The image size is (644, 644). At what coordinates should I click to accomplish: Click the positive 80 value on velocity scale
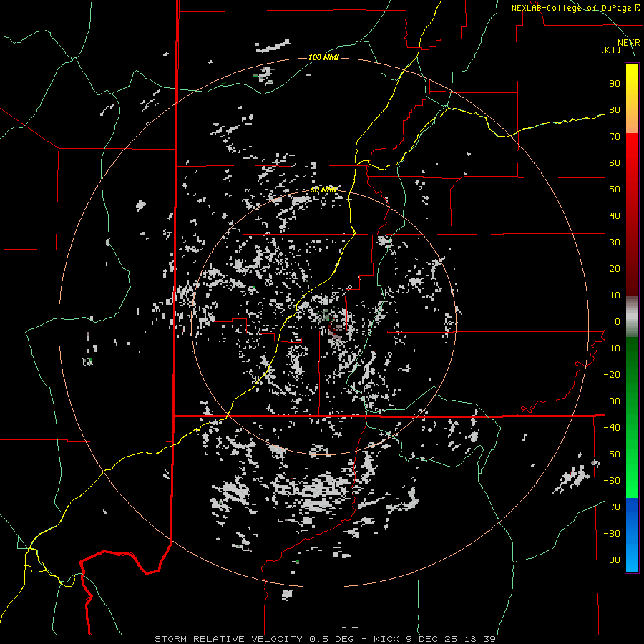pyautogui.click(x=615, y=109)
